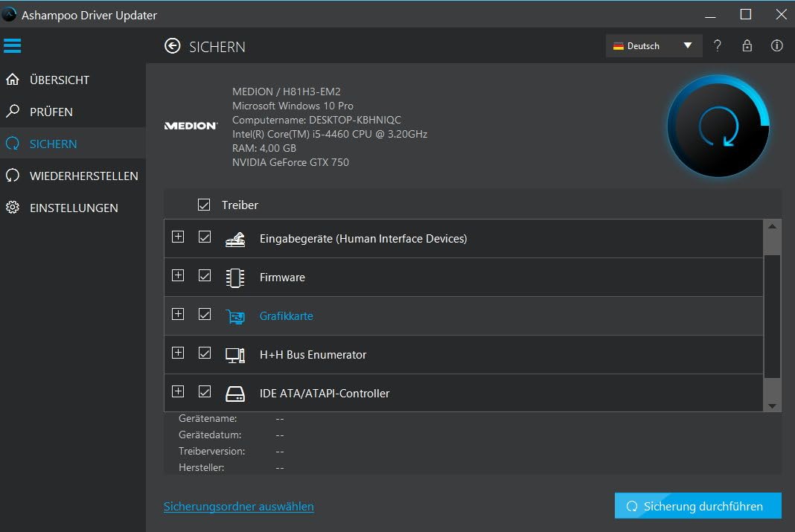Screen dimensions: 795x532
Task: Expand the Grafikkarte category
Action: (x=178, y=314)
